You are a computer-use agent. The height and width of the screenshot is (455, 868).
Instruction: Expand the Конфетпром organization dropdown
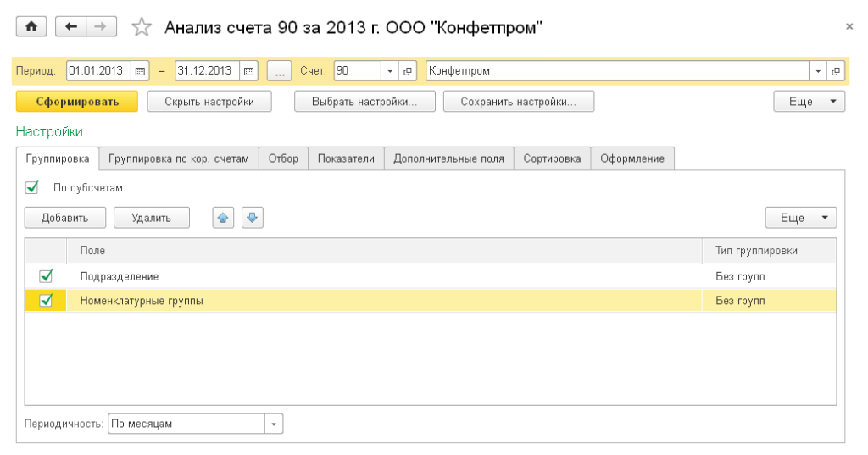tap(818, 71)
